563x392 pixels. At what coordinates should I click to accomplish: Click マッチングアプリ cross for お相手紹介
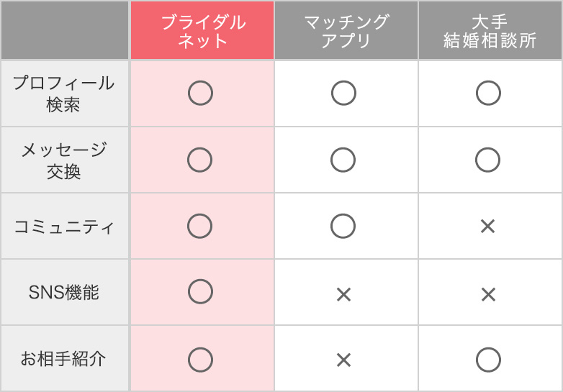pyautogui.click(x=343, y=360)
